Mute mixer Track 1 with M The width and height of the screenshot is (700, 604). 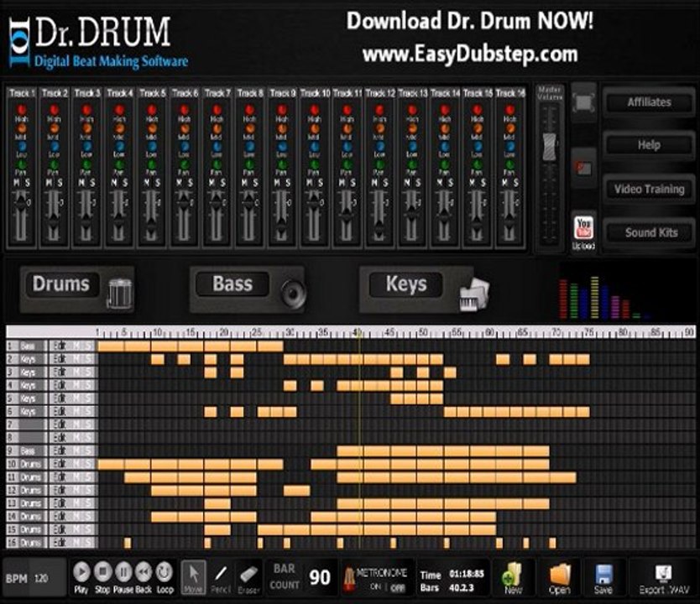click(16, 183)
